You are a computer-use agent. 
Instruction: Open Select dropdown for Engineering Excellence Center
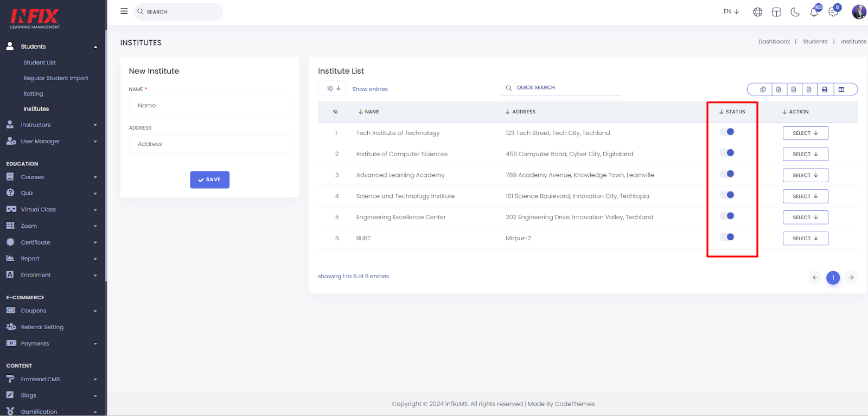805,217
